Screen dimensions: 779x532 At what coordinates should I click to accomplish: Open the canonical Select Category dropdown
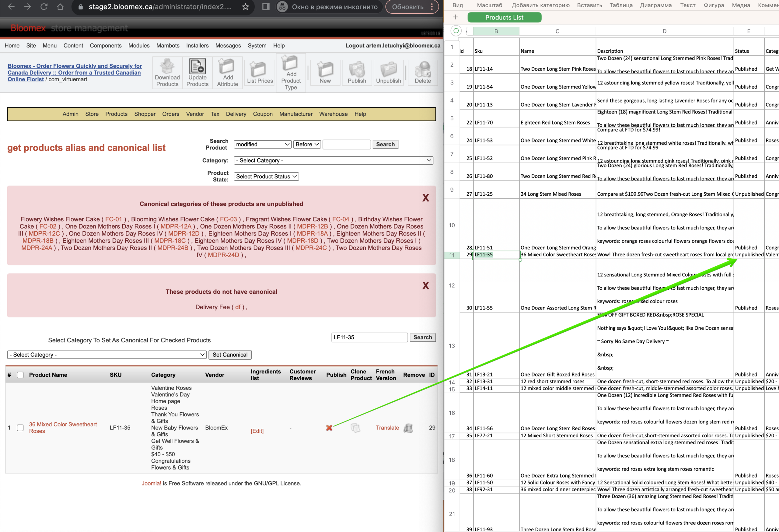(107, 355)
